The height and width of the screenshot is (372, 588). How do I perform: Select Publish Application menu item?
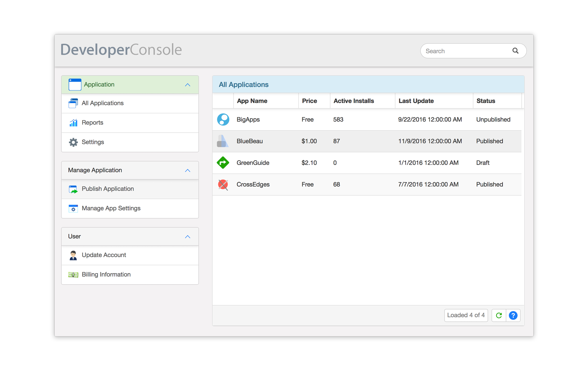point(107,189)
